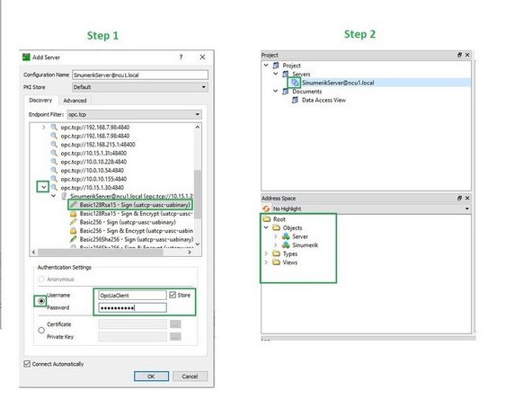Collapse the opc.tcp://10.15.1.30:4840 node
Viewport: 532px width, 399px height.
coord(43,187)
